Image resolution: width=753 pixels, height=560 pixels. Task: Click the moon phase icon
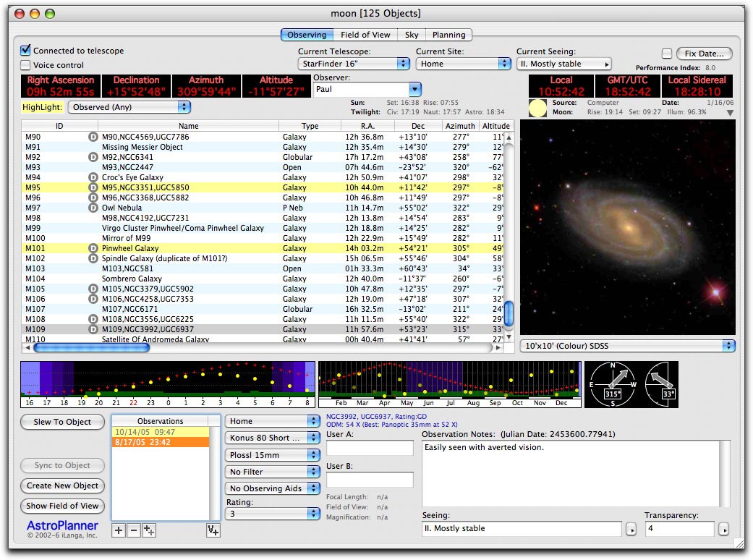click(537, 109)
